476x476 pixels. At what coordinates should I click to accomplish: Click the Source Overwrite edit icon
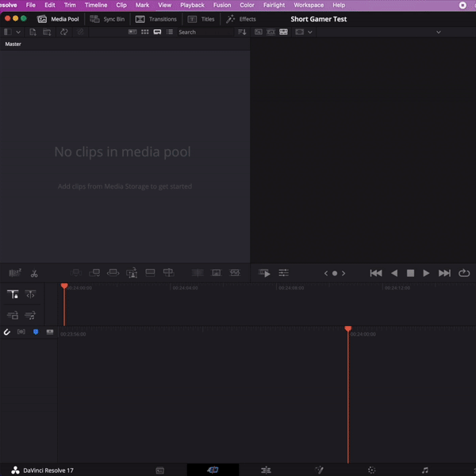point(168,273)
